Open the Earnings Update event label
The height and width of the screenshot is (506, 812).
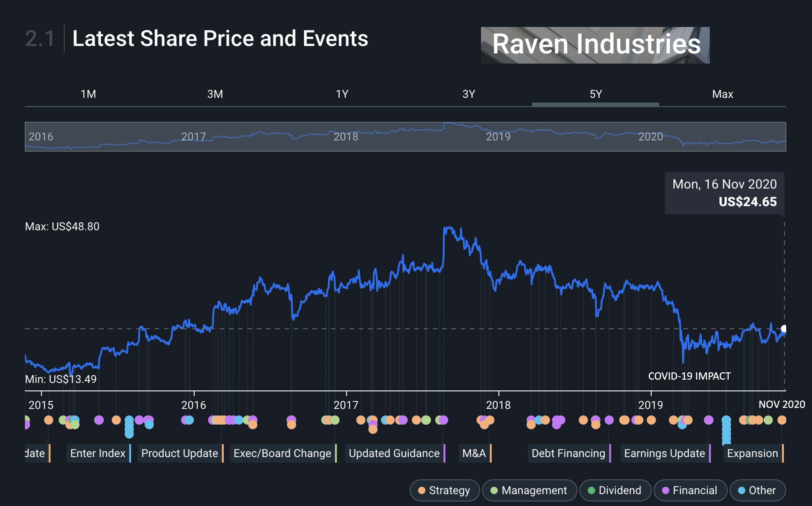(x=664, y=453)
